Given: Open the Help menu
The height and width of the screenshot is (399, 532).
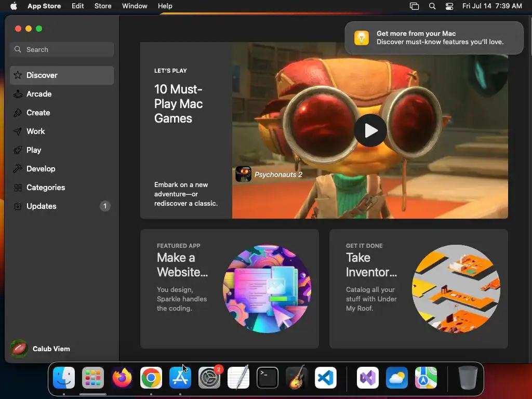Looking at the screenshot, I should 165,6.
